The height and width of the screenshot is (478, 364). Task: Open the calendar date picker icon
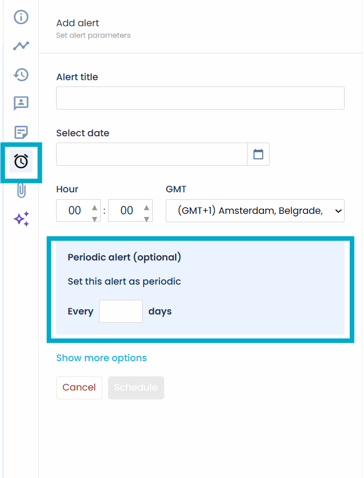pyautogui.click(x=258, y=154)
